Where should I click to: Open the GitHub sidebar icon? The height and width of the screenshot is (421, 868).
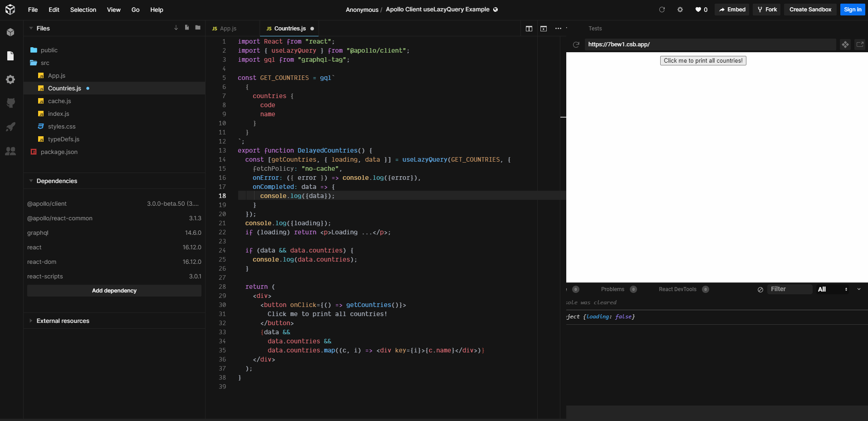pyautogui.click(x=10, y=103)
